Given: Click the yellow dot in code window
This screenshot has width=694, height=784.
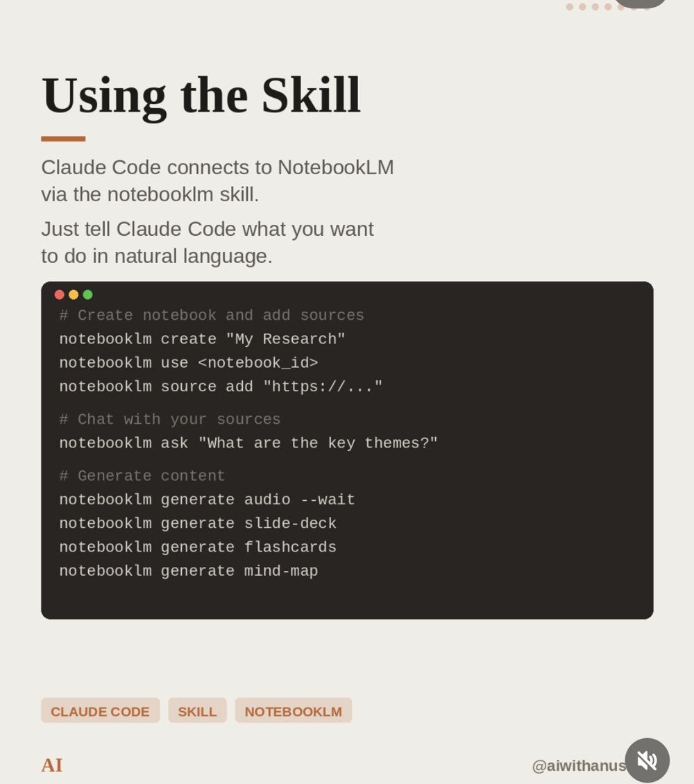Looking at the screenshot, I should [74, 294].
